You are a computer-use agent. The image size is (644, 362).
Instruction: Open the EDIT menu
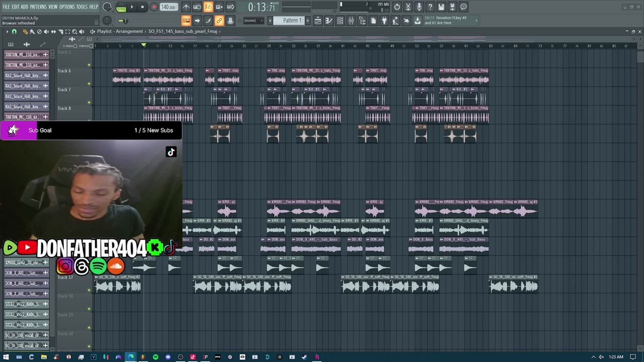pyautogui.click(x=15, y=7)
